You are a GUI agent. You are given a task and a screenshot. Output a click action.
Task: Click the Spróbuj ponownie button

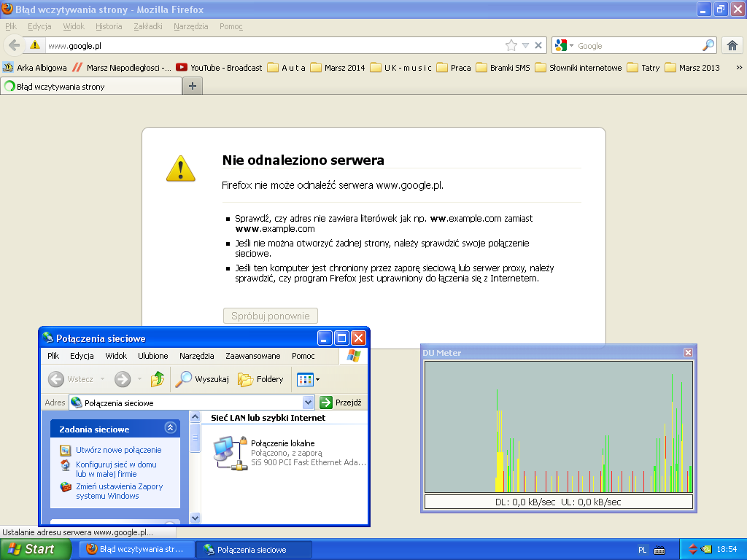271,316
